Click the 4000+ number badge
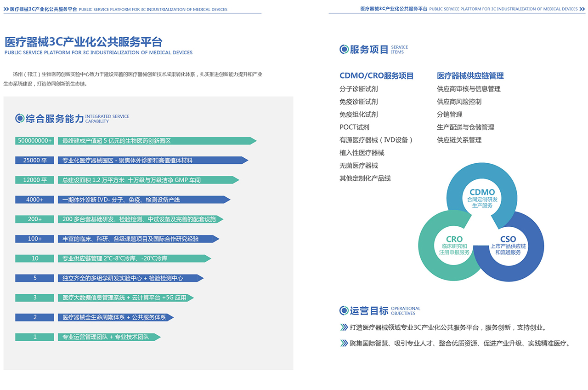Viewport: 588px width, 390px height. (x=35, y=200)
